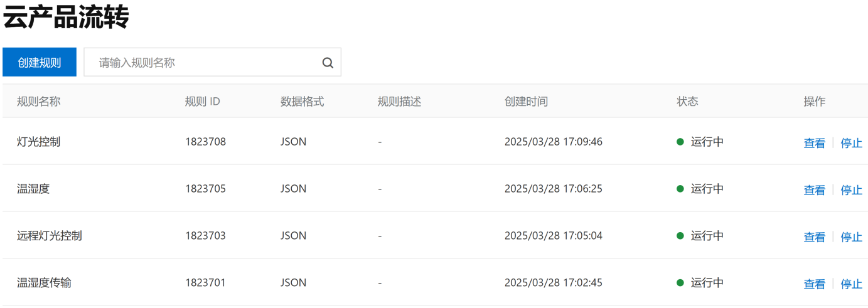Click the 规则名称 column header
The height and width of the screenshot is (308, 868).
39,102
